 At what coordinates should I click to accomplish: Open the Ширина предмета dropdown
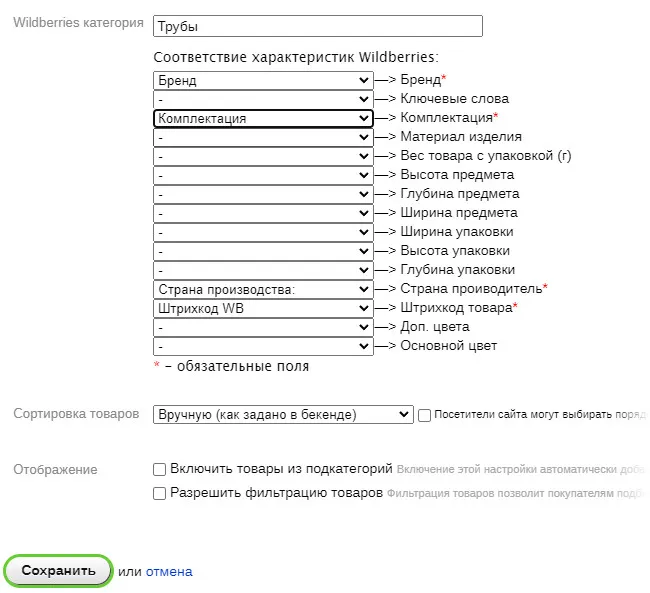click(x=263, y=213)
